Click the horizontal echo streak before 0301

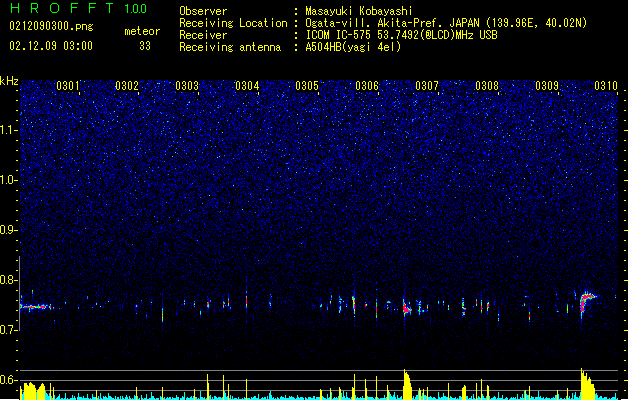(37, 307)
